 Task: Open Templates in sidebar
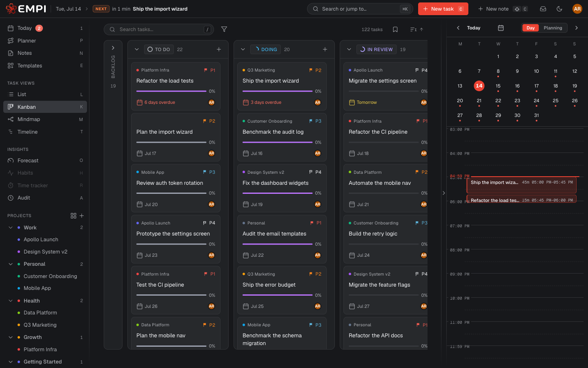pos(45,65)
